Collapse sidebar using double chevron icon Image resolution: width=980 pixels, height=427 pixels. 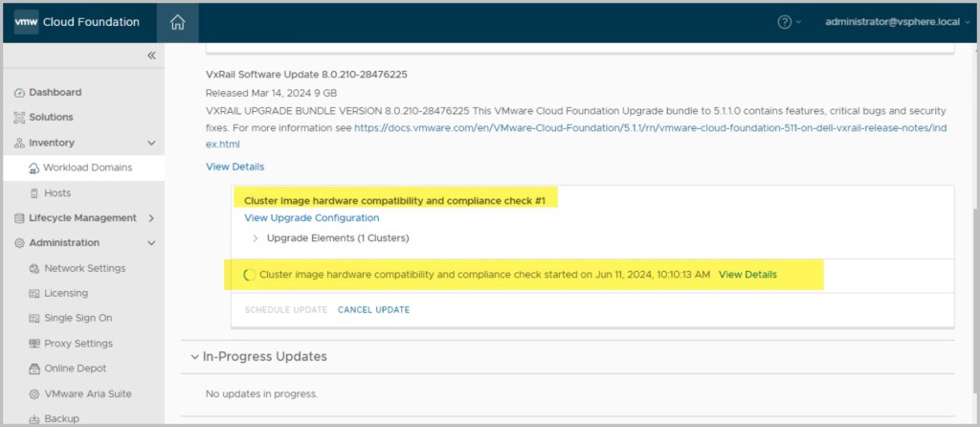[x=151, y=56]
